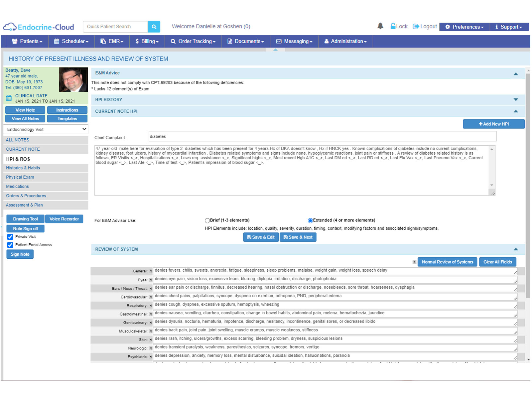The height and width of the screenshot is (399, 532).
Task: Toggle the Private Visit checkbox
Action: [x=10, y=237]
